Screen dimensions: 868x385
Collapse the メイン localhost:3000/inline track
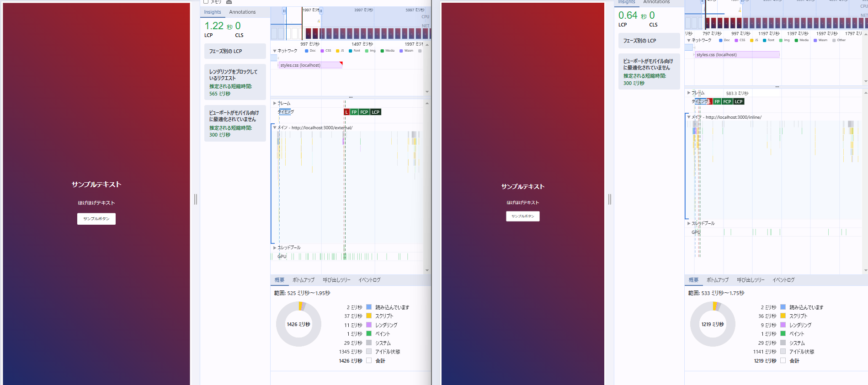(x=688, y=117)
